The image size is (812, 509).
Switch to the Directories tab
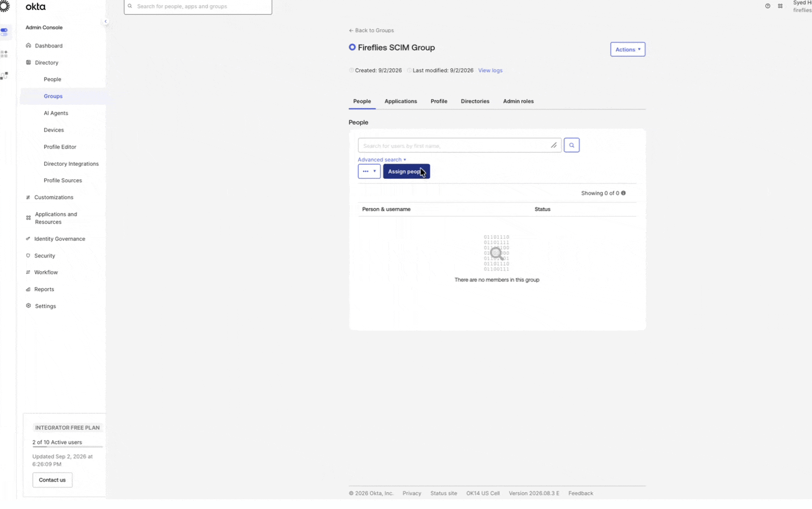475,101
